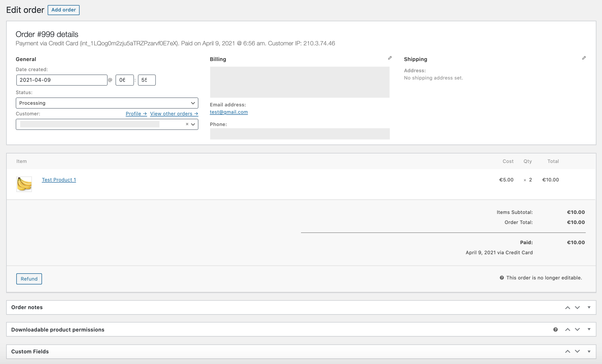The image size is (602, 364).
Task: Clear the selected customer with the × icon
Action: tap(187, 124)
